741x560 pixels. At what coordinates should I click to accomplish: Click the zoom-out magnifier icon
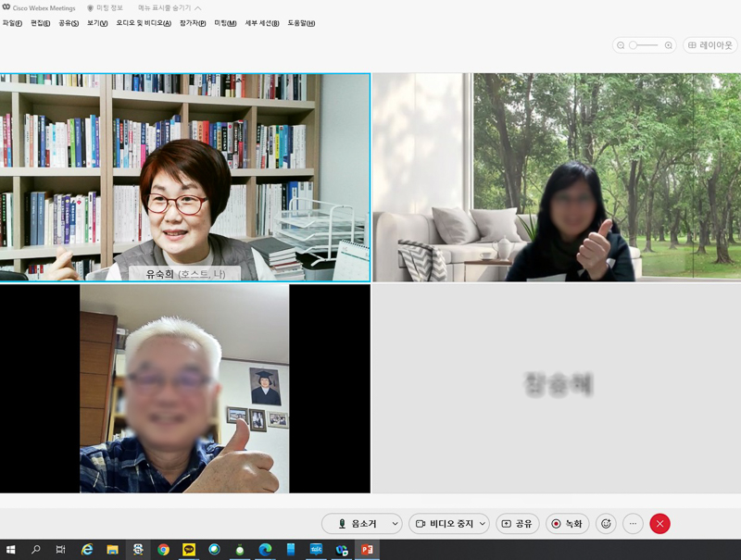pos(621,44)
